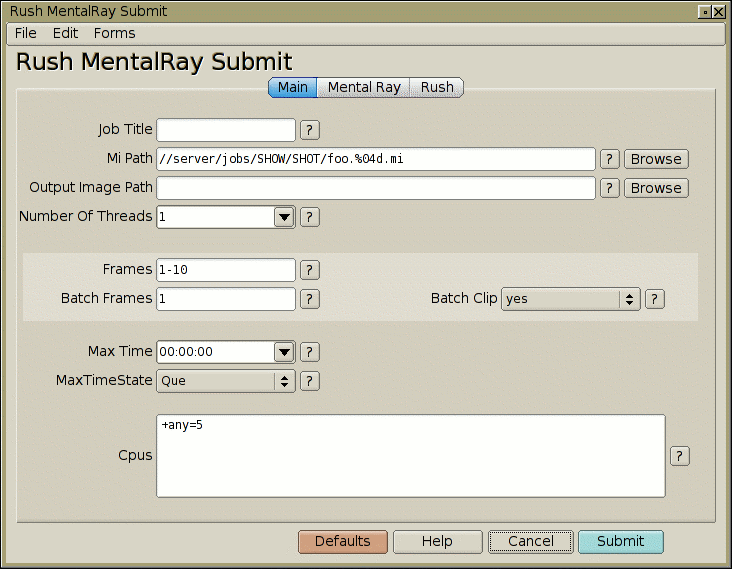Open the MaxTimeState chooser
Image resolution: width=732 pixels, height=569 pixels.
(225, 381)
